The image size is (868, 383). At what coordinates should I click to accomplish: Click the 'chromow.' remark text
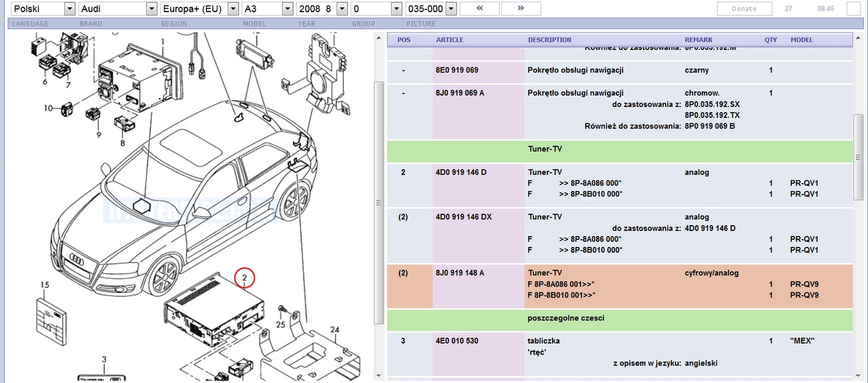click(x=702, y=93)
